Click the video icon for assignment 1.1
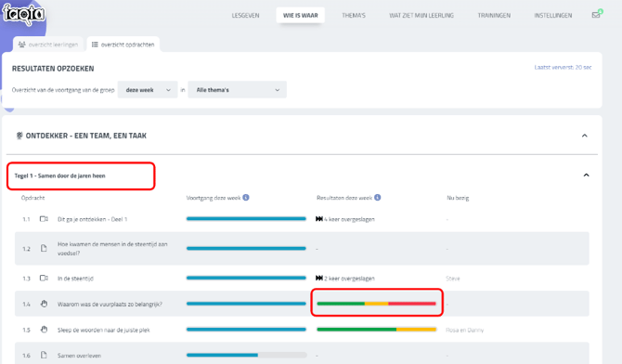The image size is (622, 364). pyautogui.click(x=44, y=219)
